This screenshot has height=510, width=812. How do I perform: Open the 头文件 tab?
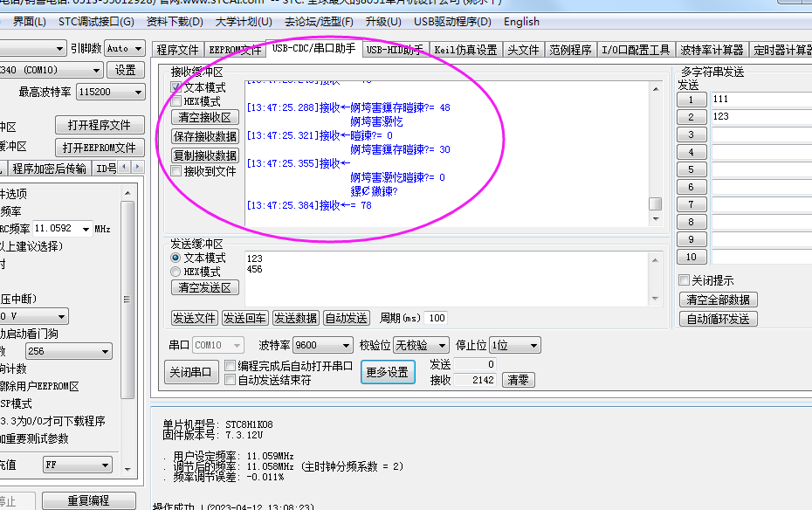(523, 50)
